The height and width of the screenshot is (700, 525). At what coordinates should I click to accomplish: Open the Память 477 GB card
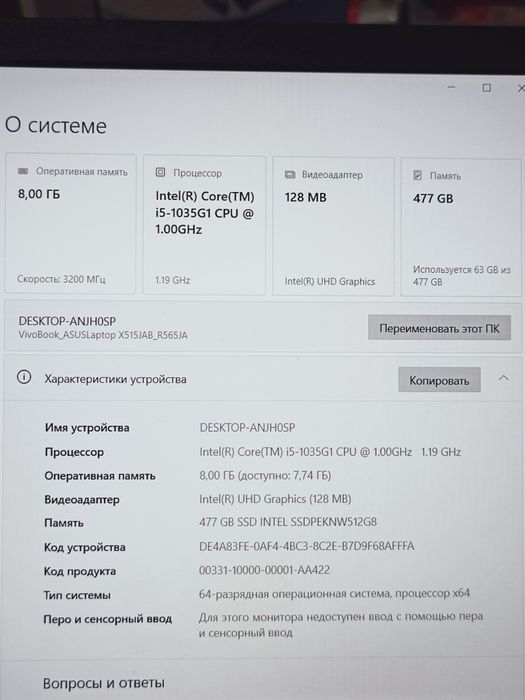pyautogui.click(x=462, y=227)
